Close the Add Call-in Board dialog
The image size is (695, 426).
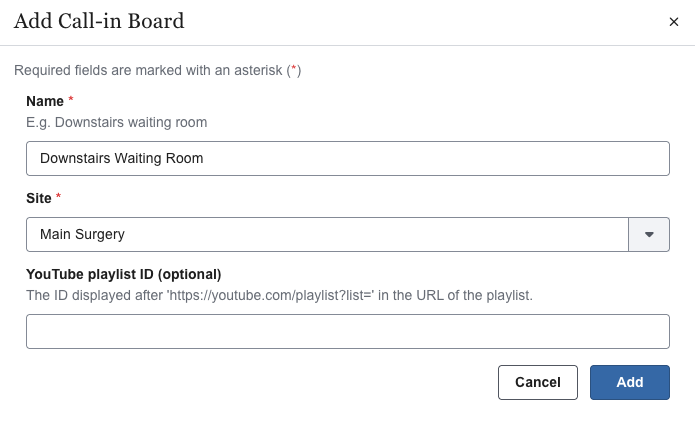tap(674, 22)
